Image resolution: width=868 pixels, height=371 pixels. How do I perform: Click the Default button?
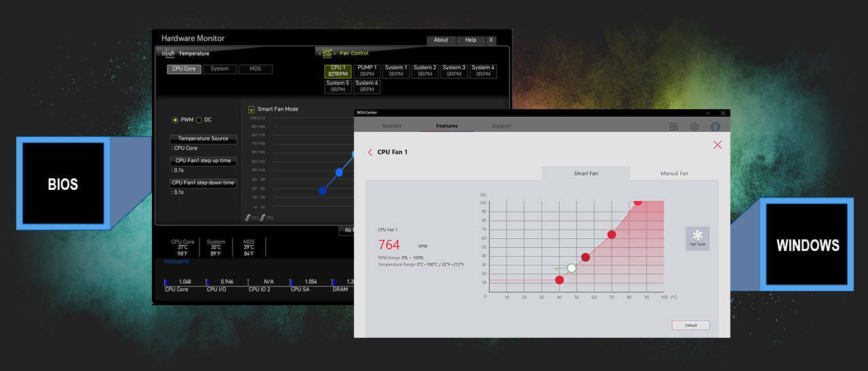(690, 326)
